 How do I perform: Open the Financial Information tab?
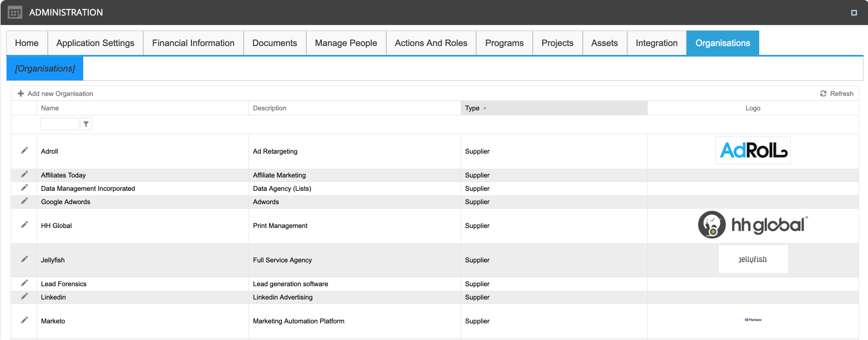click(x=193, y=43)
